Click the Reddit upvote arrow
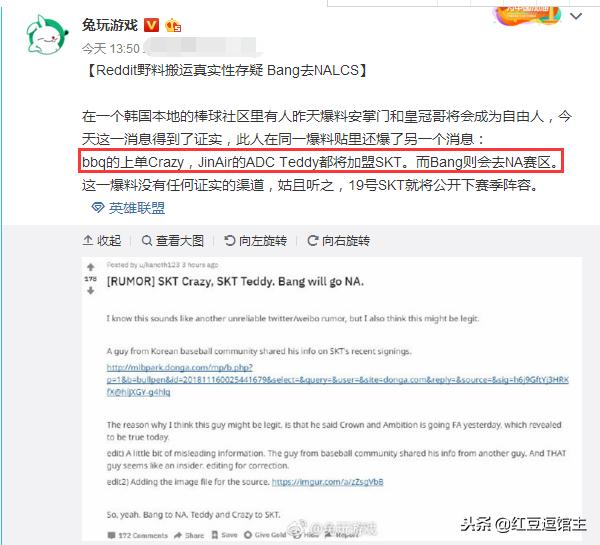The image size is (600, 545). click(90, 267)
